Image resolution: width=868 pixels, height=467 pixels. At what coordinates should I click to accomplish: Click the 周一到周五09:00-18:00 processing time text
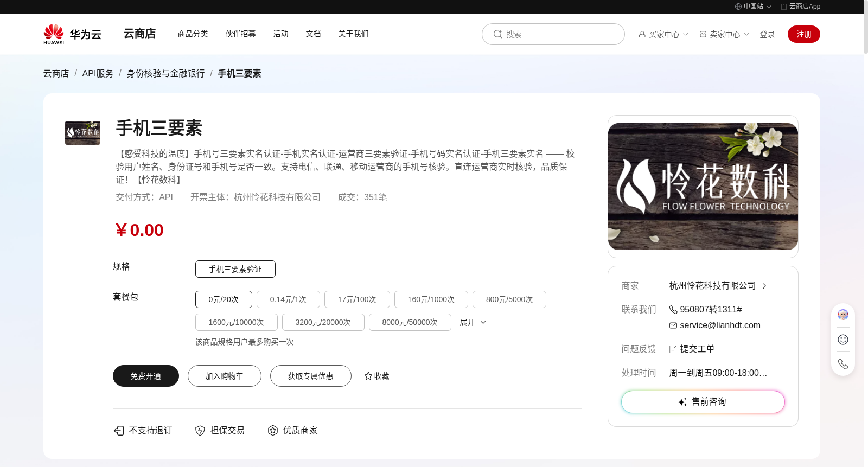(718, 373)
